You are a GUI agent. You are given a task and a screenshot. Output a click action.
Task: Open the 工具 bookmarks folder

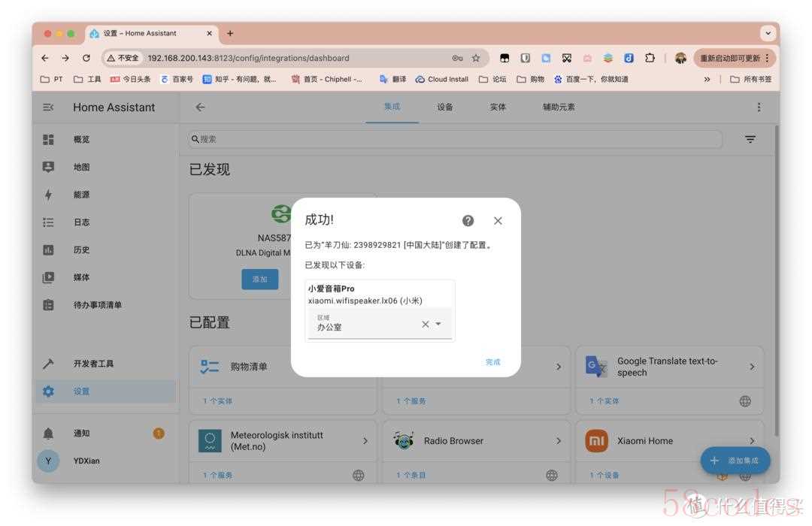(87, 79)
